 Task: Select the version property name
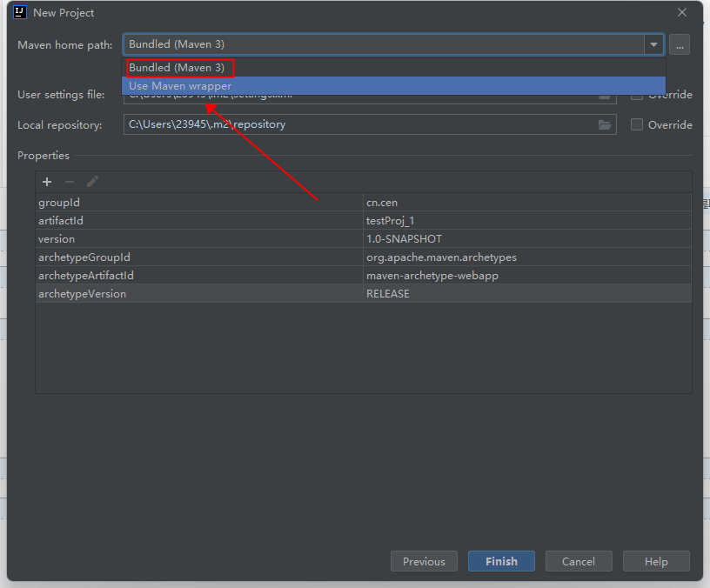(57, 239)
